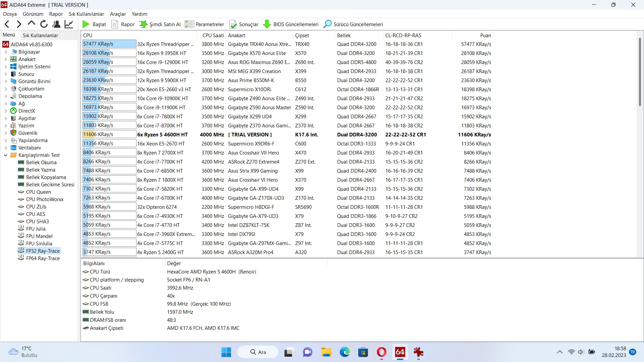Viewport: 644px width, 362px height.
Task: Select FPU Julia benchmark icon
Action: (21, 229)
